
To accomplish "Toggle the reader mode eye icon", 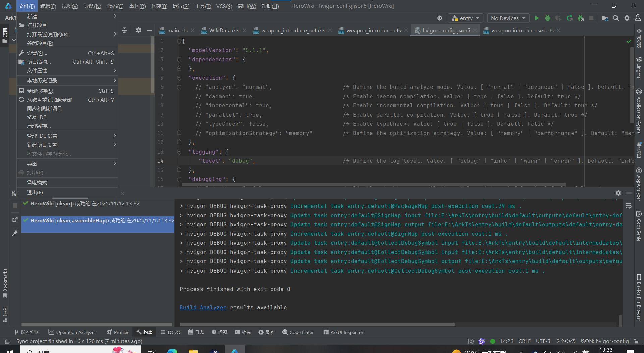I will pos(639,31).
